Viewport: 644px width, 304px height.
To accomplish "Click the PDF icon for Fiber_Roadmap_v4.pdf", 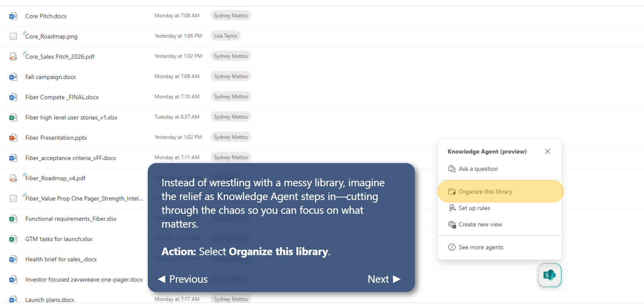I will pyautogui.click(x=13, y=178).
